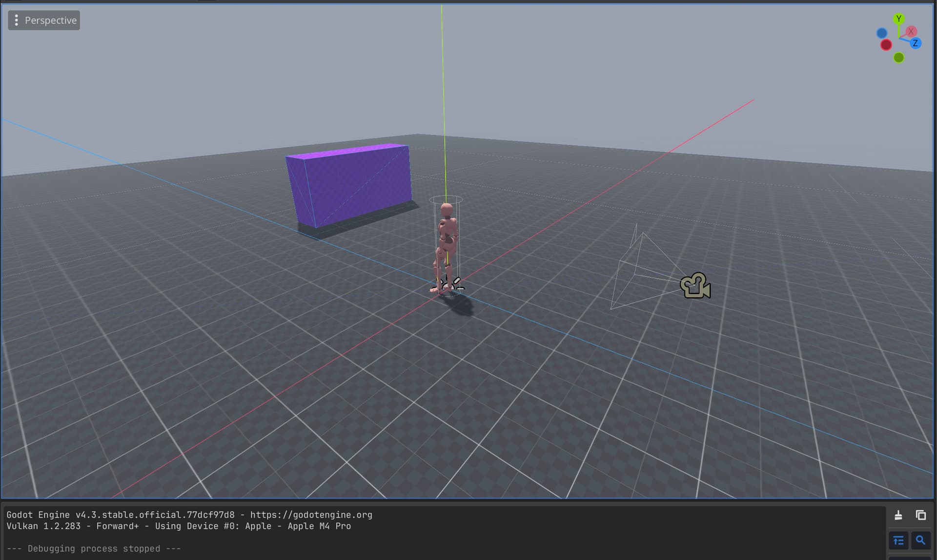This screenshot has width=937, height=560.
Task: Click the unlabeled dark-green negative Y gizmo dot
Action: (898, 58)
